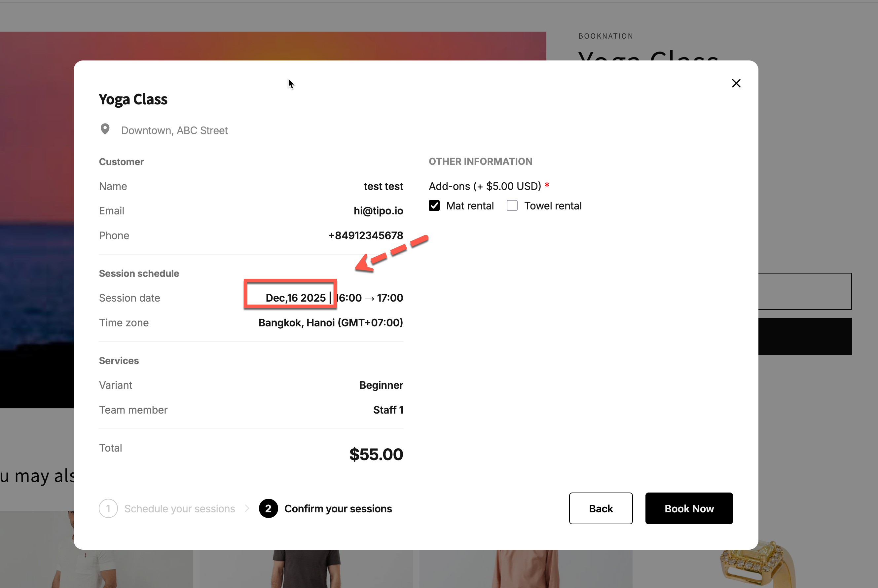
Task: Click the Downtown, ABC Street address
Action: (x=174, y=130)
